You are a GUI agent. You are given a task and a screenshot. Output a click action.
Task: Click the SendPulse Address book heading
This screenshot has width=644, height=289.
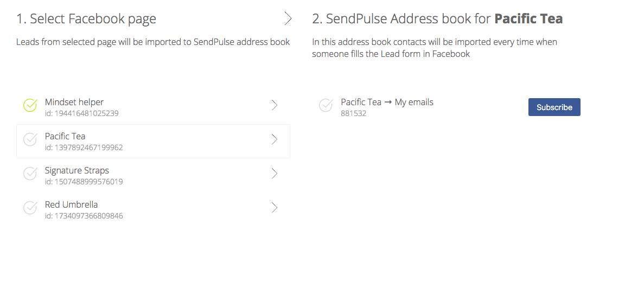tap(437, 19)
